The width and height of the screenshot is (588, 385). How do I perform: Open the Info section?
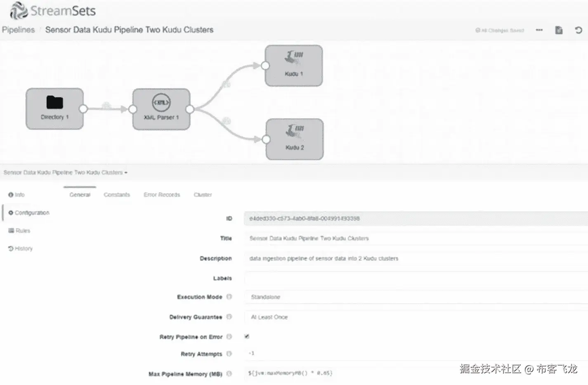(x=17, y=195)
